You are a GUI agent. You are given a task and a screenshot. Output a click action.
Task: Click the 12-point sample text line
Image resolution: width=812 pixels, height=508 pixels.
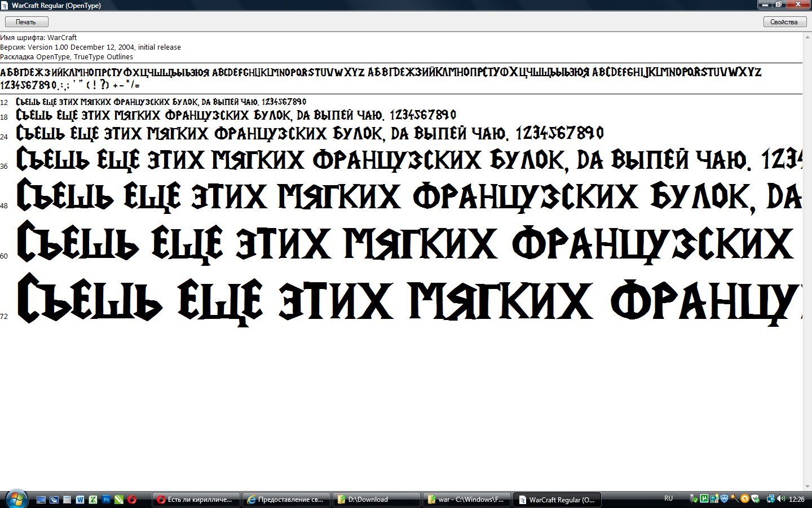[x=161, y=102]
